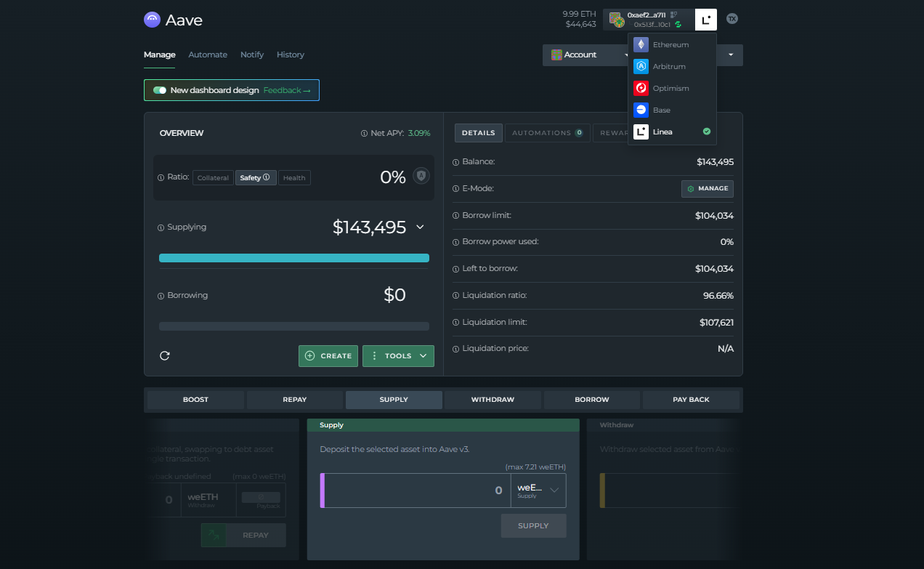The width and height of the screenshot is (924, 569).
Task: Open the dropdown arrow right of network list
Action: pos(731,55)
